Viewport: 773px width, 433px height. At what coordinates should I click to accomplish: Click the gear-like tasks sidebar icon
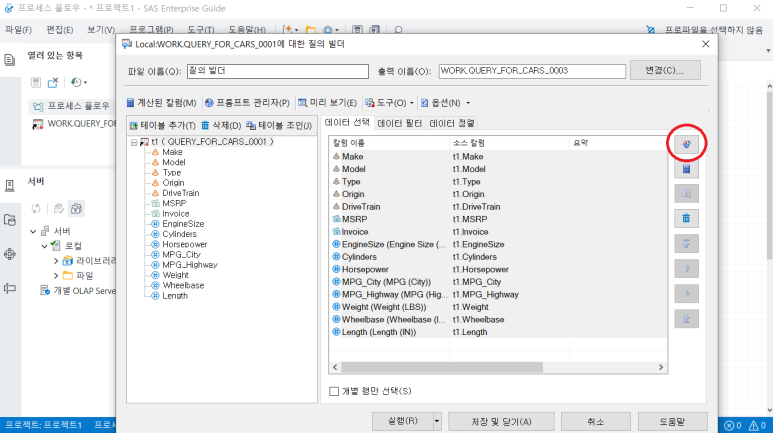pos(10,254)
